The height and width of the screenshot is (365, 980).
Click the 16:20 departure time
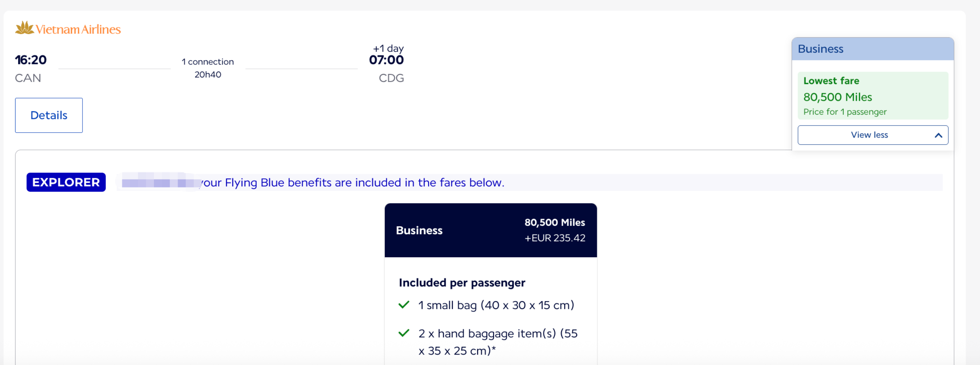tap(31, 60)
